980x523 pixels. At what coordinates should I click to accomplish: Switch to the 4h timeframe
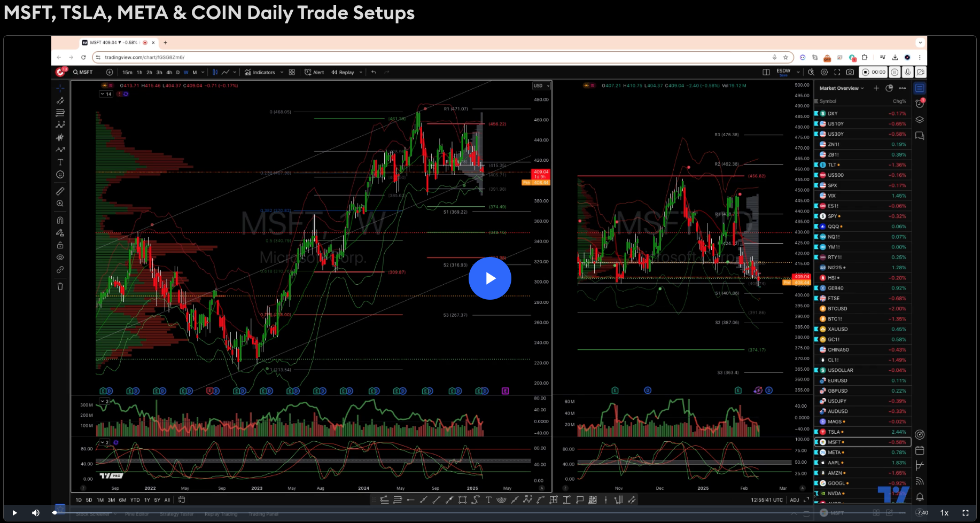[169, 72]
